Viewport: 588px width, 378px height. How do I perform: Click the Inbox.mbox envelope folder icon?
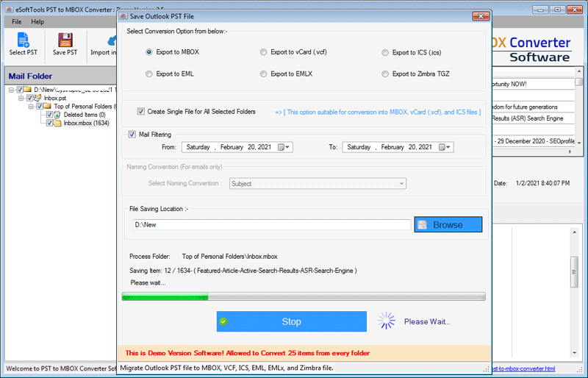pyautogui.click(x=57, y=123)
